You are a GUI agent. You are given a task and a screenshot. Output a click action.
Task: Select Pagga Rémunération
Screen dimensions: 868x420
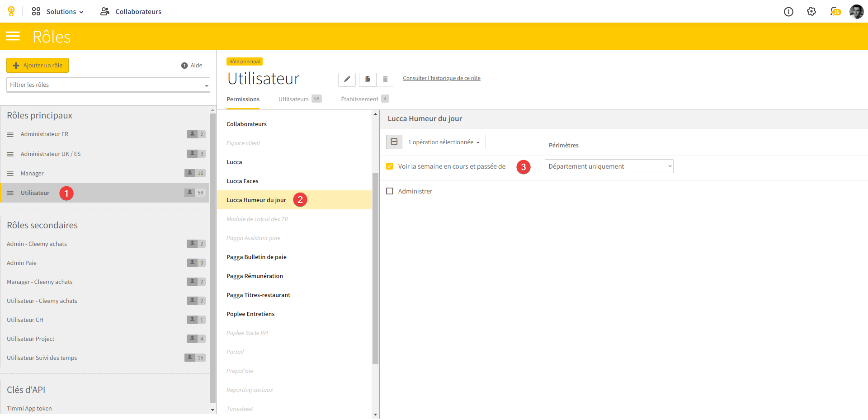pos(294,276)
